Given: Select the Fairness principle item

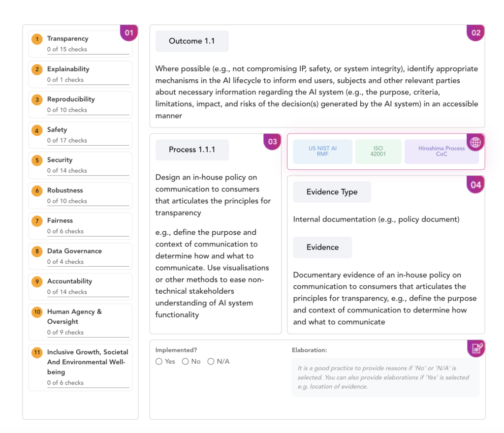Looking at the screenshot, I should tap(80, 226).
